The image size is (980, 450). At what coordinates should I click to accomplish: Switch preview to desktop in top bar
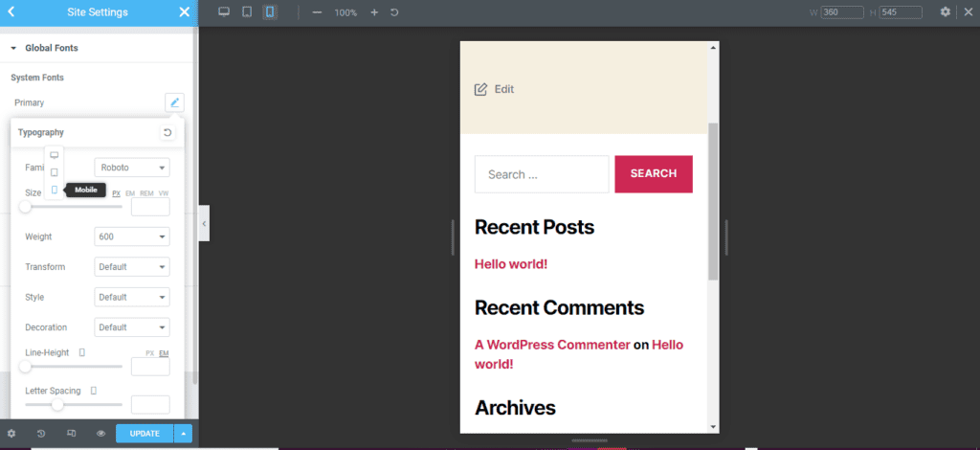pos(224,11)
